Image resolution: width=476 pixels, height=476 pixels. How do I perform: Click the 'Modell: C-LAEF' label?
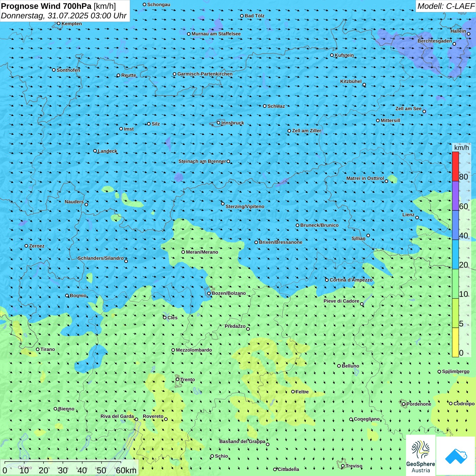446,6
